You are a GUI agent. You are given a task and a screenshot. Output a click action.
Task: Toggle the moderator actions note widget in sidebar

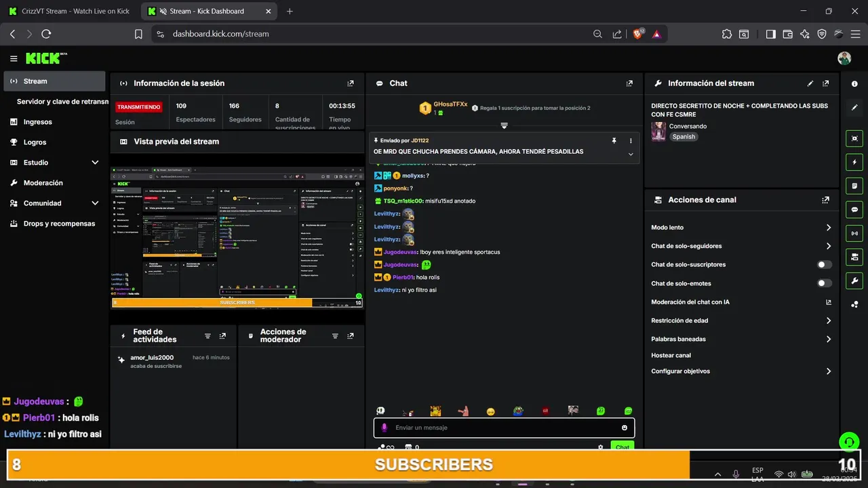(x=854, y=186)
